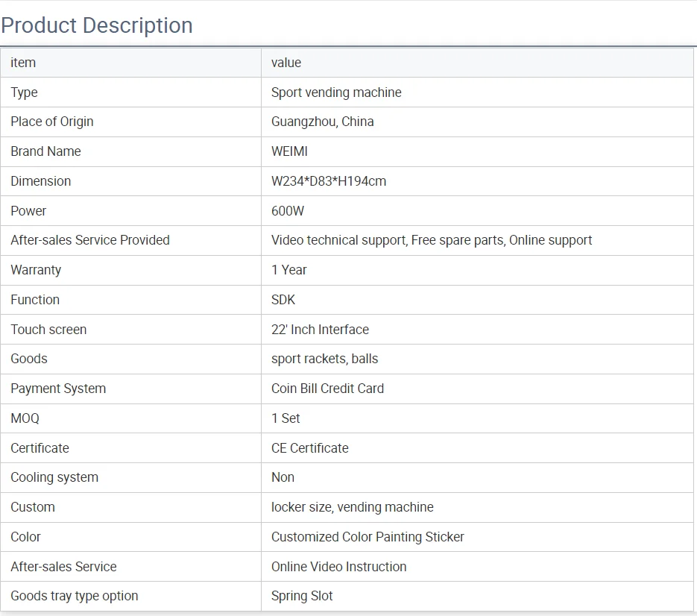
Task: Select the 'Spring Slot' tray option value
Action: click(302, 596)
